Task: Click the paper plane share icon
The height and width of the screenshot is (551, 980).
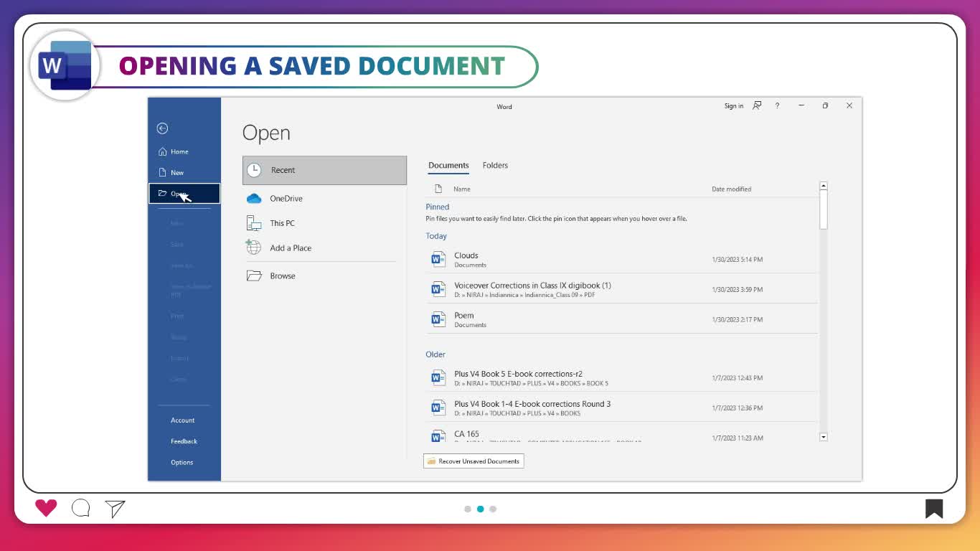Action: (x=115, y=509)
